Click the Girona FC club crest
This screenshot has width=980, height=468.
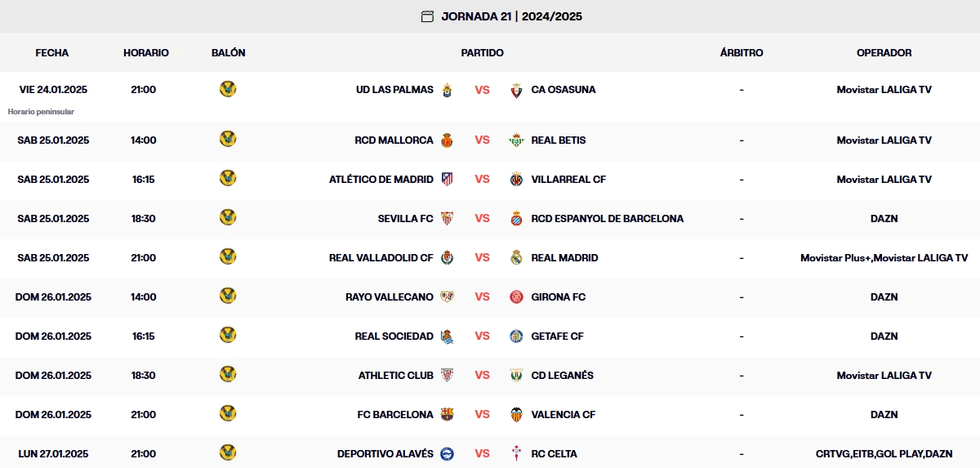[x=516, y=297]
